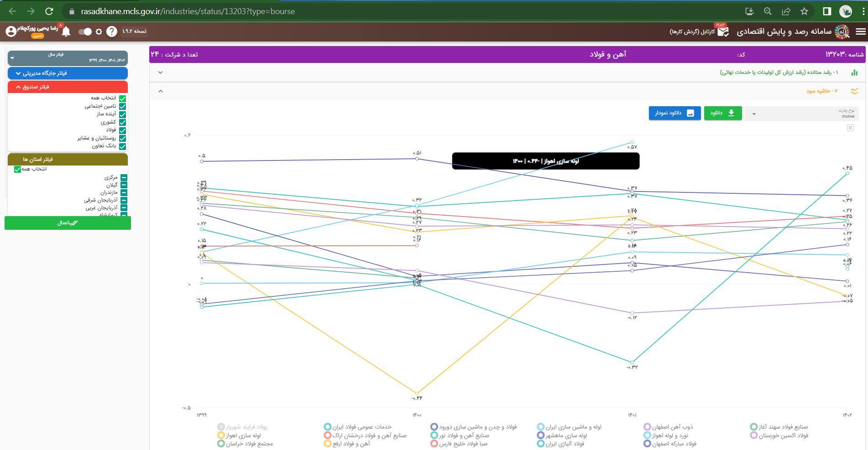Open the فیلتر سال year dropdown
Viewport: 868px width, 450px height.
[68, 58]
